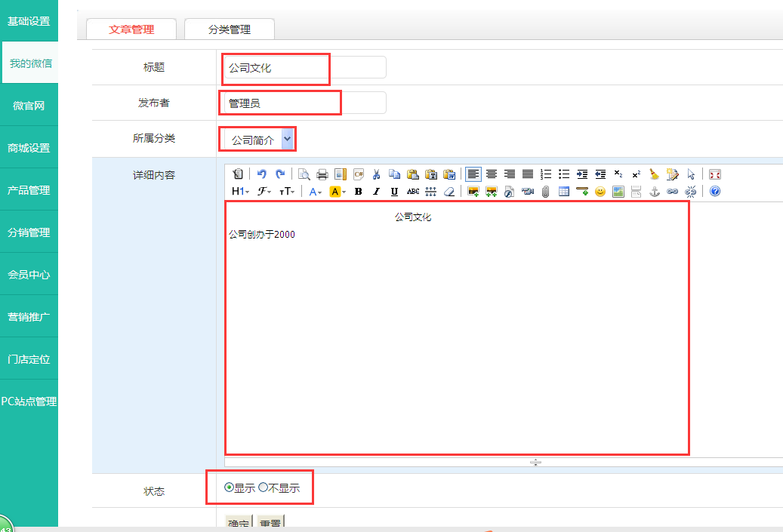The height and width of the screenshot is (532, 783).
Task: Toggle fullscreen editor mode icon
Action: pos(714,174)
